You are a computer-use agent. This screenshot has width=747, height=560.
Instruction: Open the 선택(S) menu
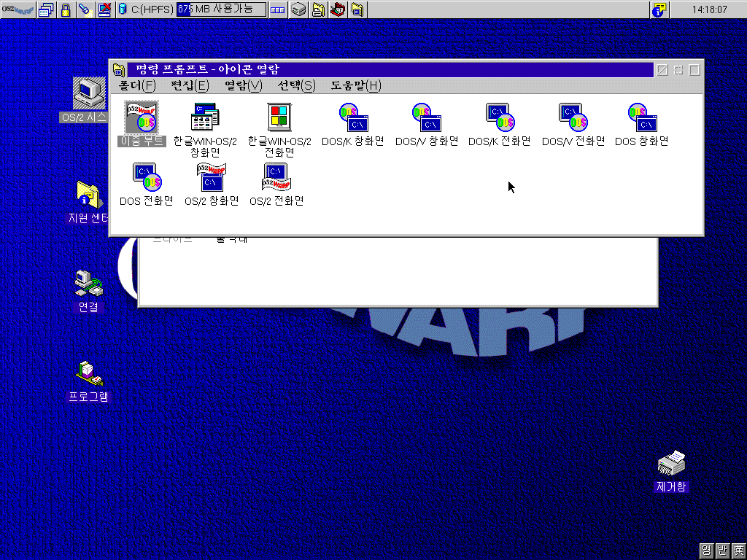tap(296, 86)
